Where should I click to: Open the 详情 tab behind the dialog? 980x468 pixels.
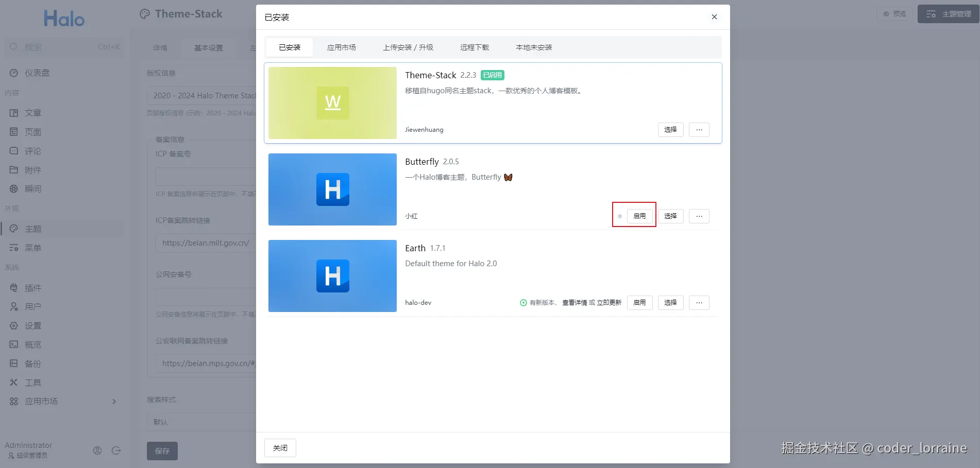point(160,48)
